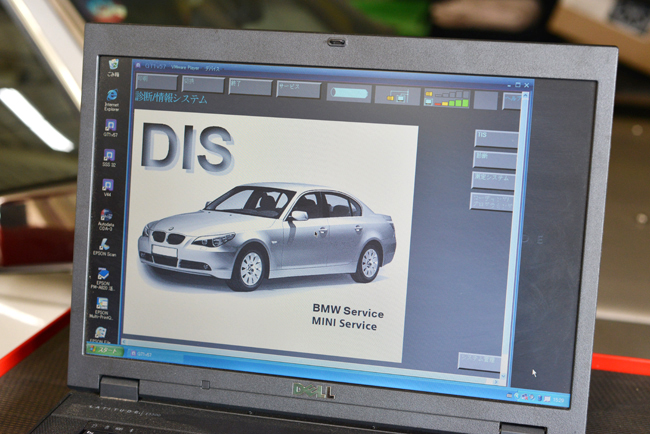This screenshot has width=650, height=434.
Task: Open the V44 desktop shortcut
Action: tap(108, 187)
